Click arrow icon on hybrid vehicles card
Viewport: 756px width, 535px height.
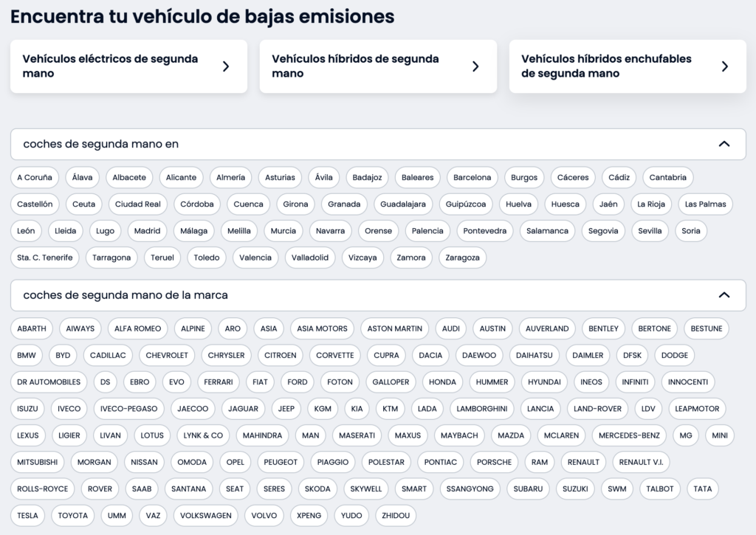tap(475, 66)
